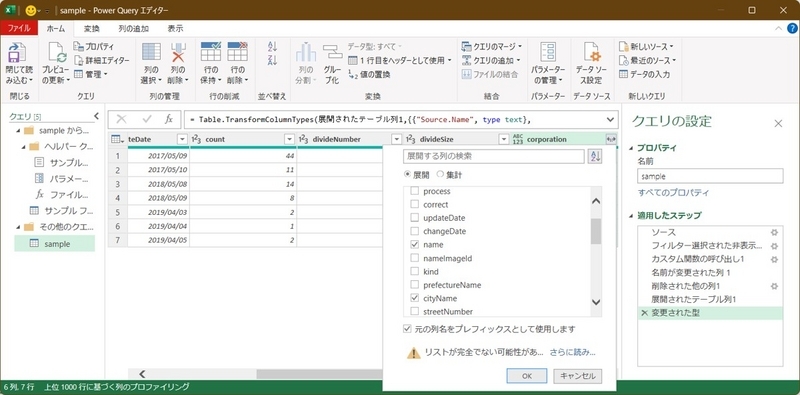This screenshot has width=800, height=395.
Task: Click the Group By (グループ化) icon
Action: tap(332, 52)
